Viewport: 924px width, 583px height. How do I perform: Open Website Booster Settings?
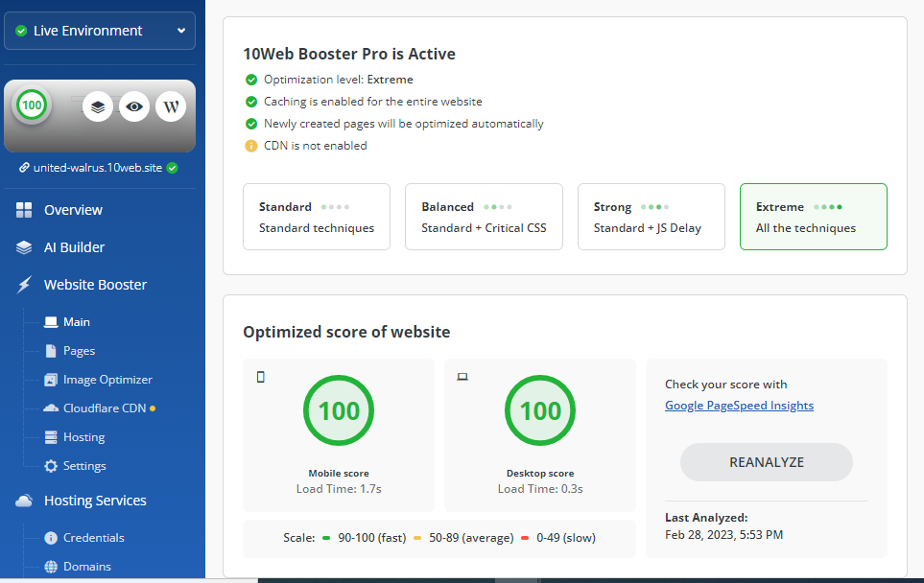coord(84,466)
